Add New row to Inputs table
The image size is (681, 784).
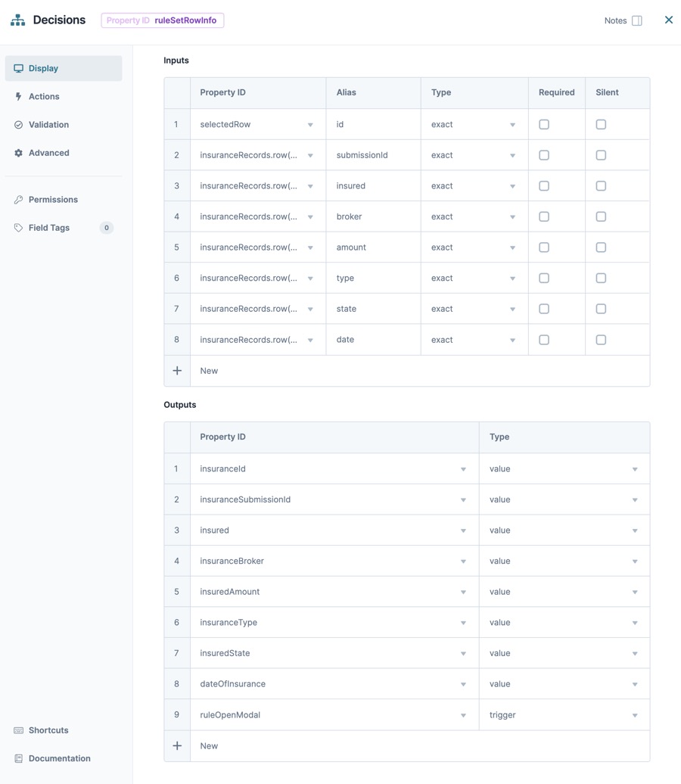pyautogui.click(x=407, y=371)
